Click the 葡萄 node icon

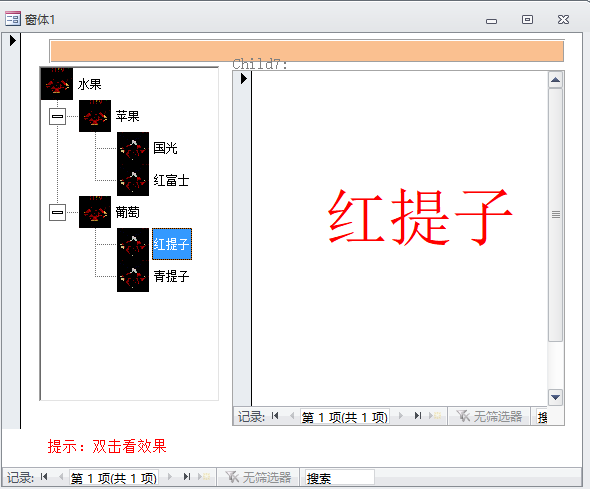tap(95, 212)
